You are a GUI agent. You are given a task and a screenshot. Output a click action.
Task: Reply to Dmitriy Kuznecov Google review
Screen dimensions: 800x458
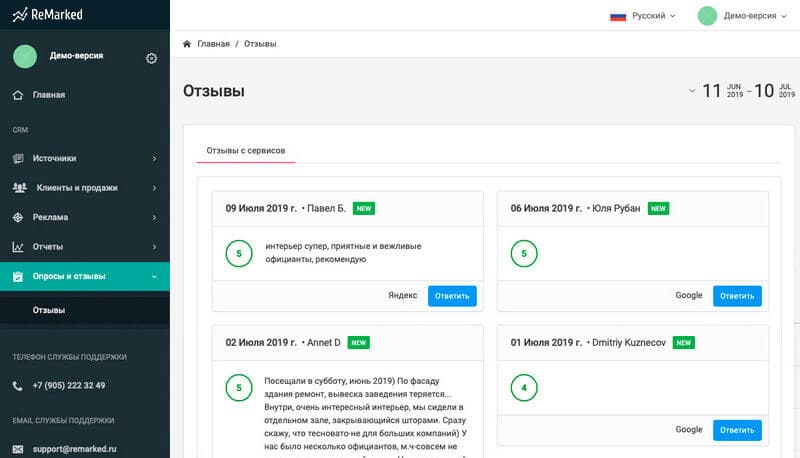point(737,430)
